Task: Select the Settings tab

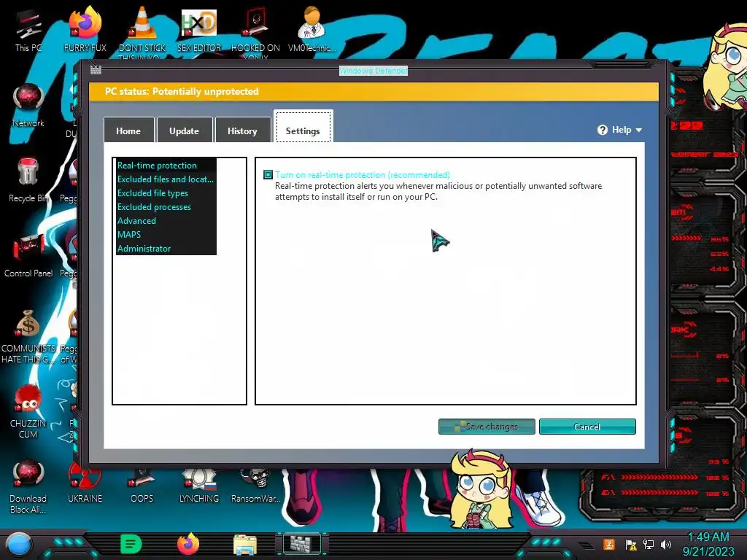Action: coord(303,127)
